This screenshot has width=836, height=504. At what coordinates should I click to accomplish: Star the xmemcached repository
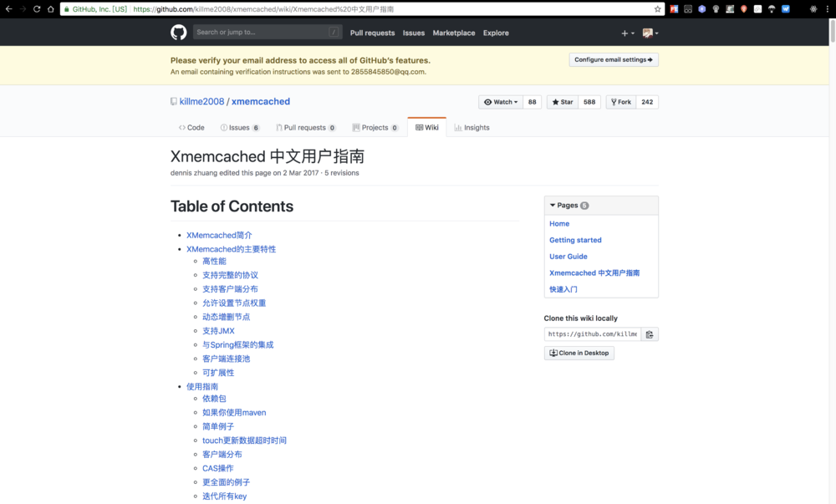tap(563, 102)
